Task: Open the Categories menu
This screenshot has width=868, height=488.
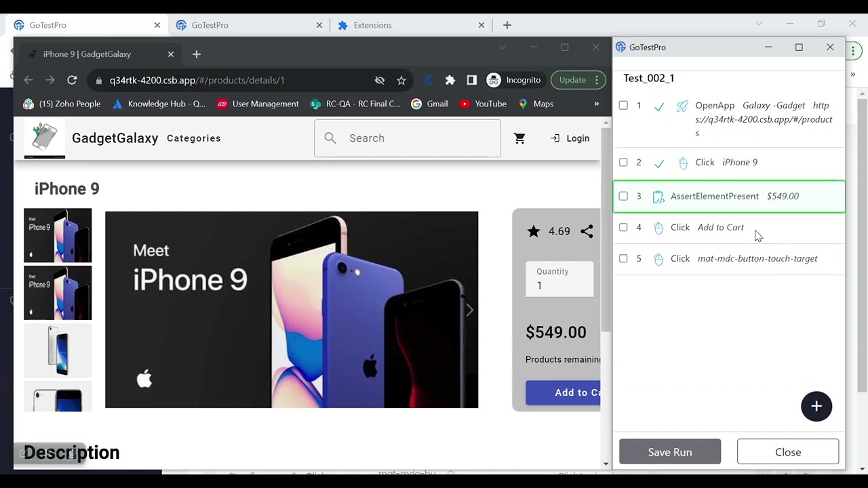Action: point(194,138)
